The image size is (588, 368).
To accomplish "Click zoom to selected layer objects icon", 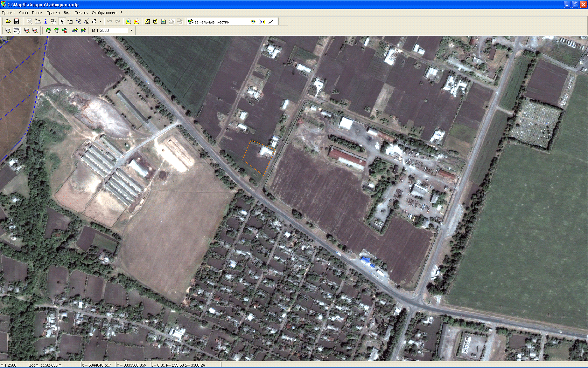I will [56, 30].
